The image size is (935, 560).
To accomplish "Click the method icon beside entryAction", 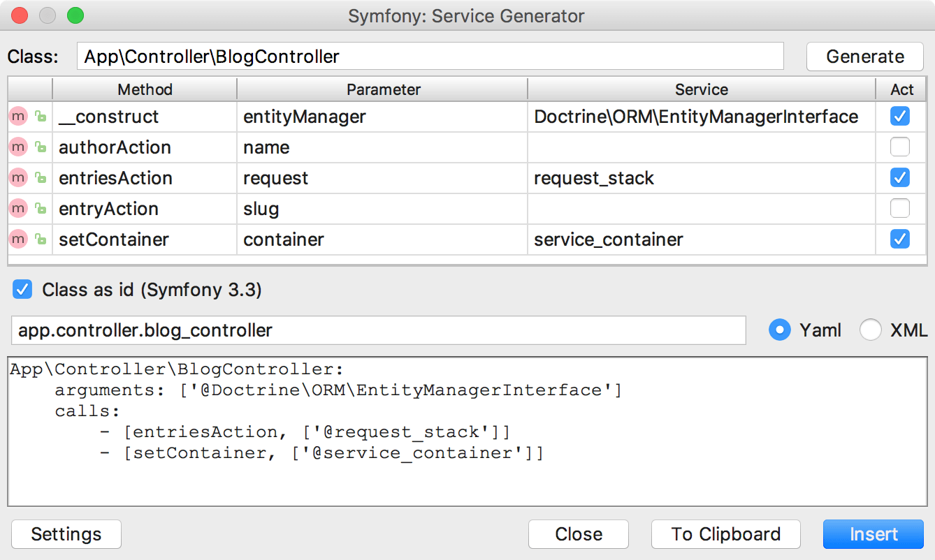I will click(x=17, y=208).
